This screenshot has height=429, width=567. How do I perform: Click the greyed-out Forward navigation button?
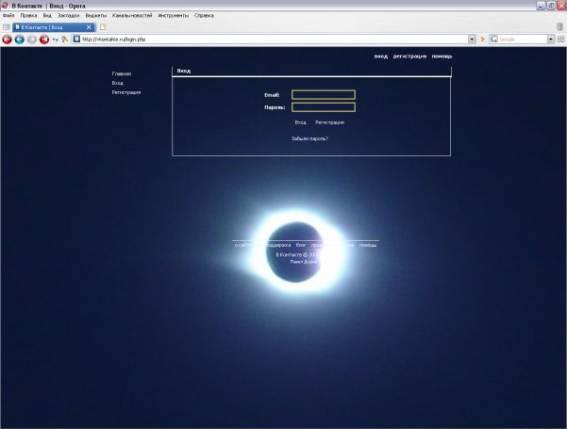(x=32, y=39)
